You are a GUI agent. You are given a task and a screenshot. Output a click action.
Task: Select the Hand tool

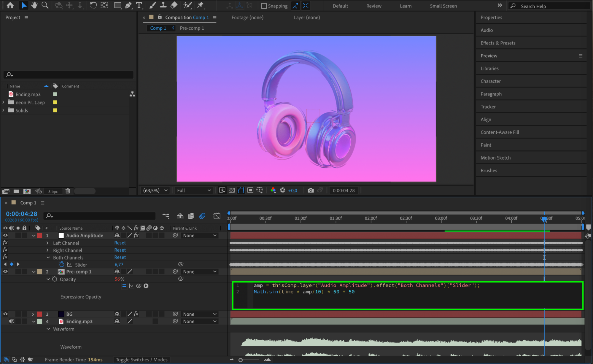point(34,5)
